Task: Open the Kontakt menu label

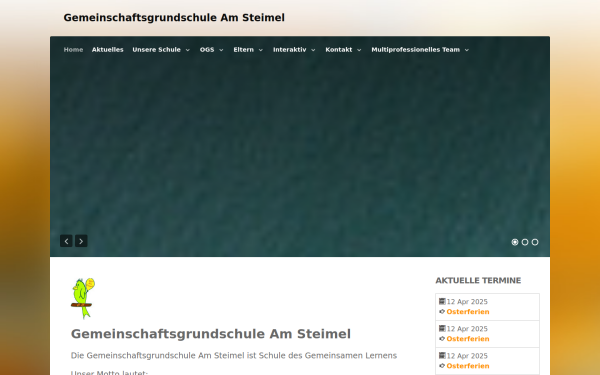Action: (x=339, y=50)
